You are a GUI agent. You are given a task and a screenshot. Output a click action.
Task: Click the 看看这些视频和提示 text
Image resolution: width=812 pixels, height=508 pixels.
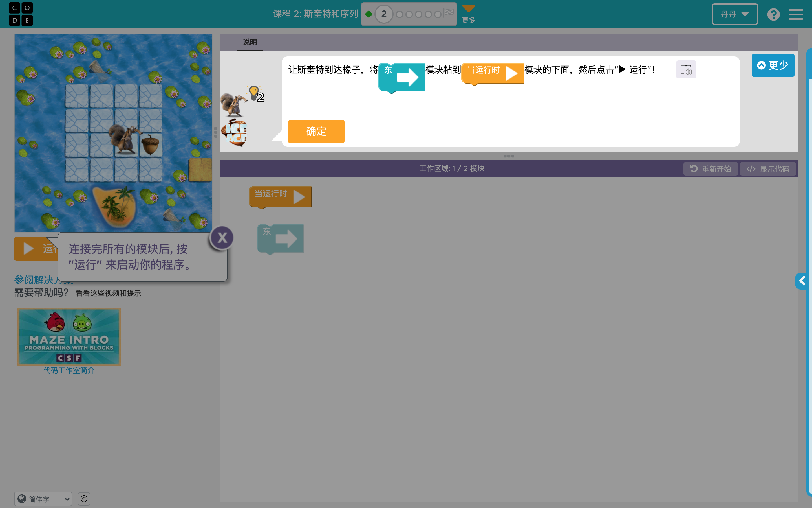click(x=108, y=293)
